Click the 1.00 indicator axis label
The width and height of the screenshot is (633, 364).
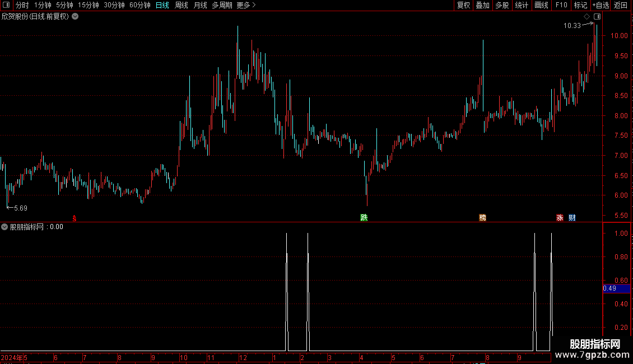point(621,234)
